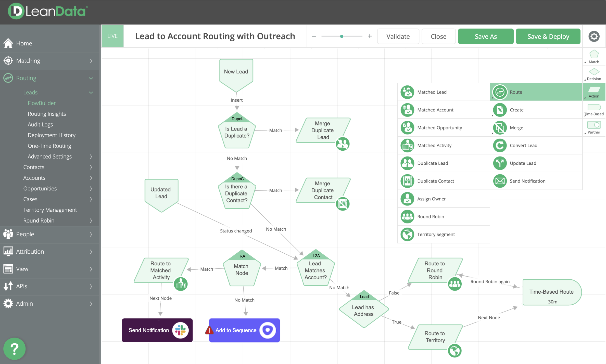Choose the Round Robin action icon

click(407, 217)
